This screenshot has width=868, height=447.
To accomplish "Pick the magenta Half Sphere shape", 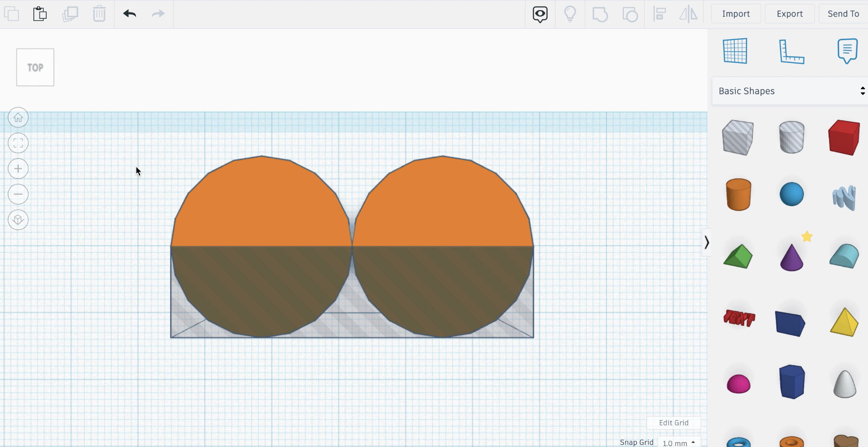I will click(x=738, y=384).
